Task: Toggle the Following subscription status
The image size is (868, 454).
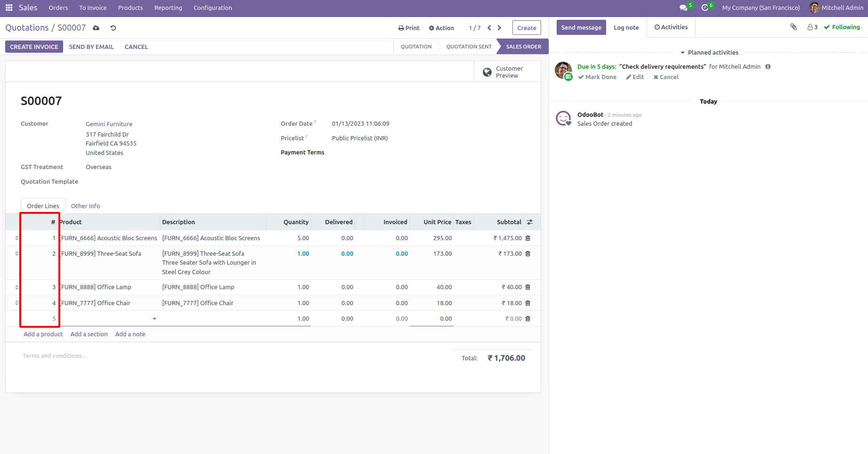Action: click(842, 27)
